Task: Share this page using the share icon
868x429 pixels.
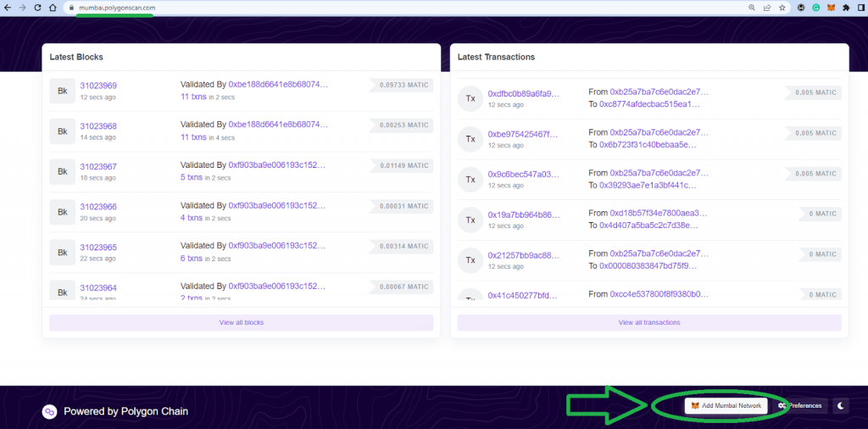Action: click(766, 8)
